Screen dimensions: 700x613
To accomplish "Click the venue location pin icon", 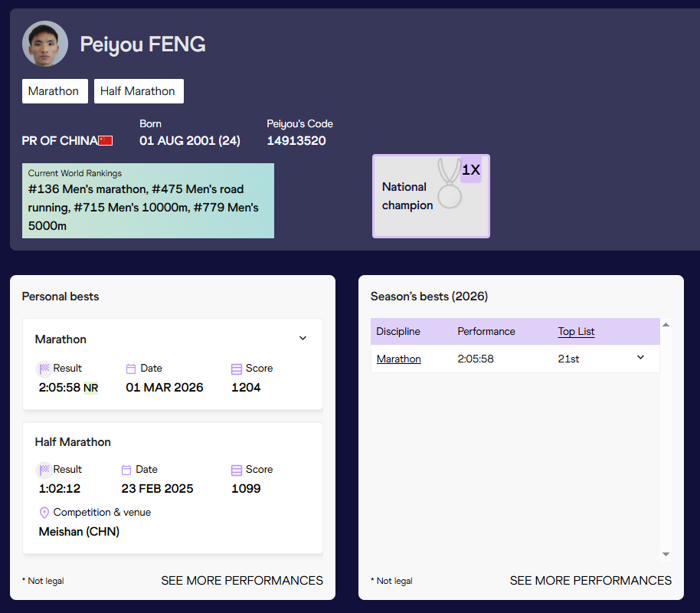I will (44, 513).
